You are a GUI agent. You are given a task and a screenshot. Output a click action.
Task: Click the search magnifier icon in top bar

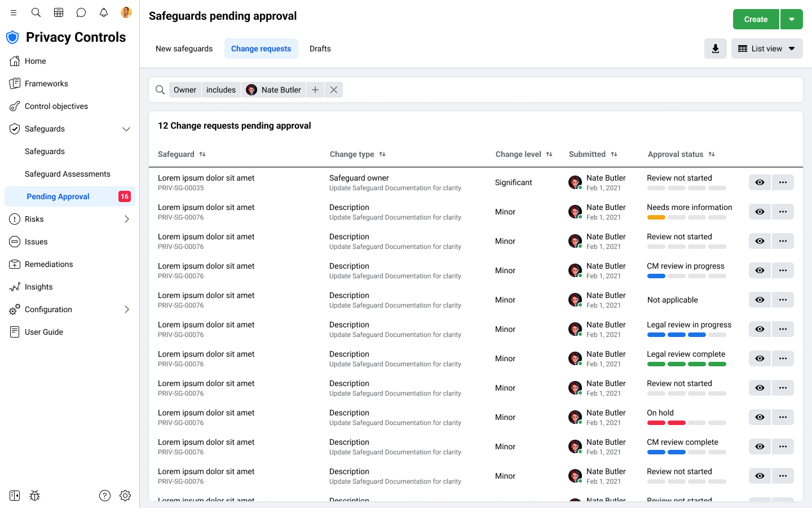click(36, 12)
